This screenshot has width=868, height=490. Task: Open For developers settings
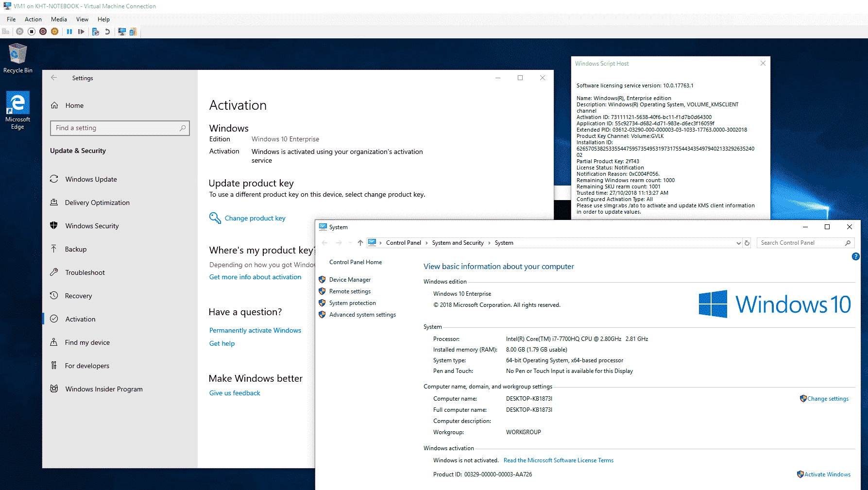pyautogui.click(x=120, y=366)
